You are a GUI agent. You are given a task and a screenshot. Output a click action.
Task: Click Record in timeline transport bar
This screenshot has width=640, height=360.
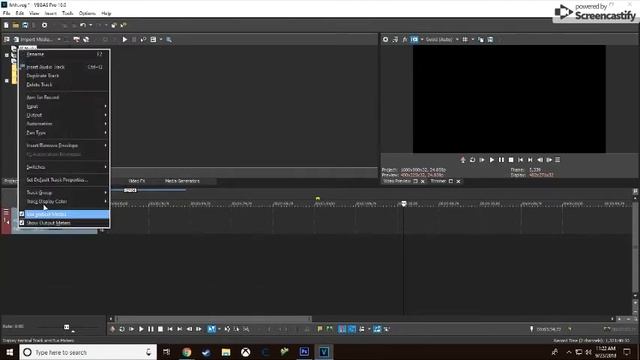(112, 329)
